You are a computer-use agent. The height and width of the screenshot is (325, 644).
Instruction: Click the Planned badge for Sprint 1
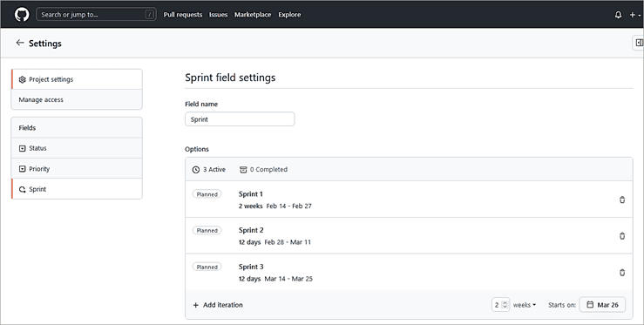point(207,194)
